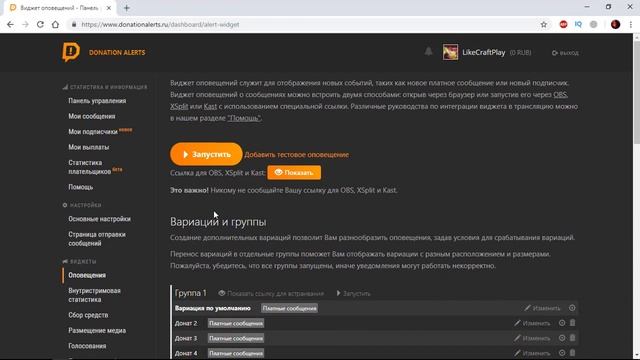Click the Donation Alerts logo icon
This screenshot has width=640, height=360.
[x=71, y=52]
